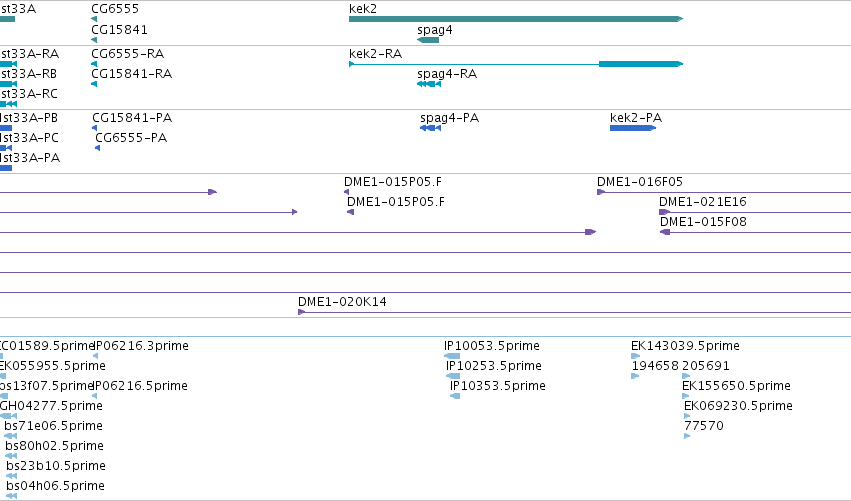The image size is (851, 501).
Task: Click the 205691 feature label
Action: [706, 366]
